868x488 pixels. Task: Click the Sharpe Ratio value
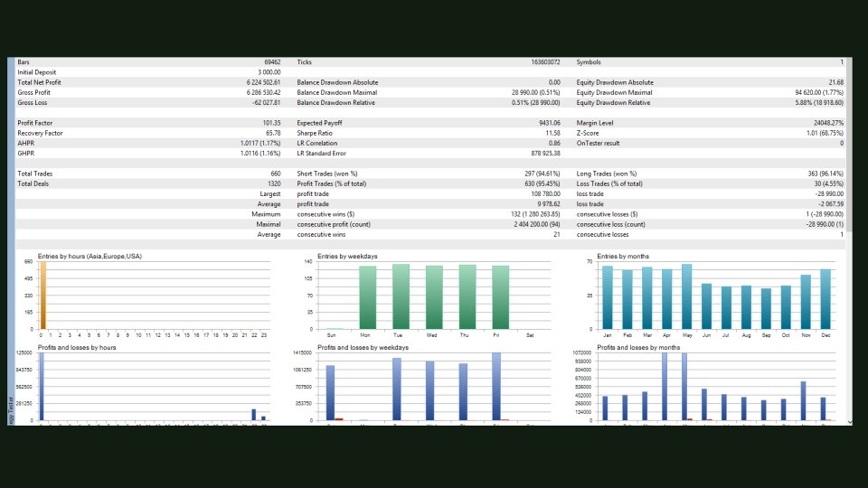pyautogui.click(x=552, y=134)
